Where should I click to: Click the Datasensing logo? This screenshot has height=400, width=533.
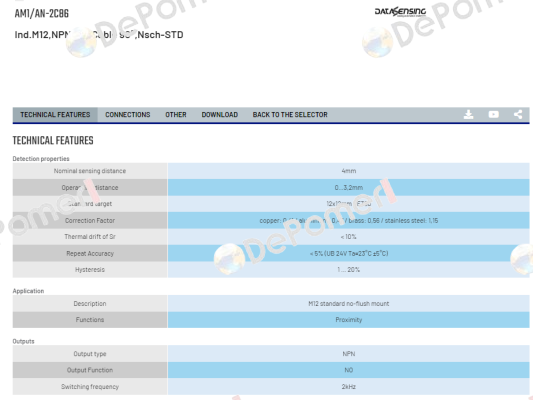pos(400,12)
